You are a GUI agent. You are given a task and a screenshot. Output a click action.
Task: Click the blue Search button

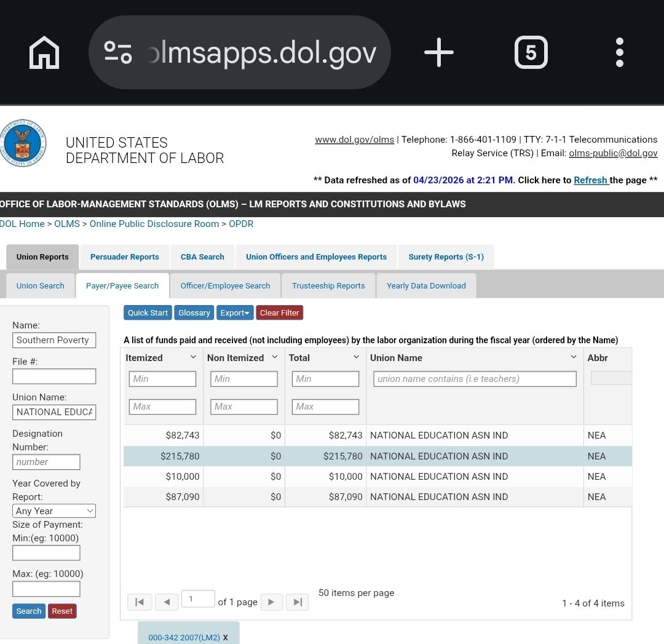coord(29,611)
